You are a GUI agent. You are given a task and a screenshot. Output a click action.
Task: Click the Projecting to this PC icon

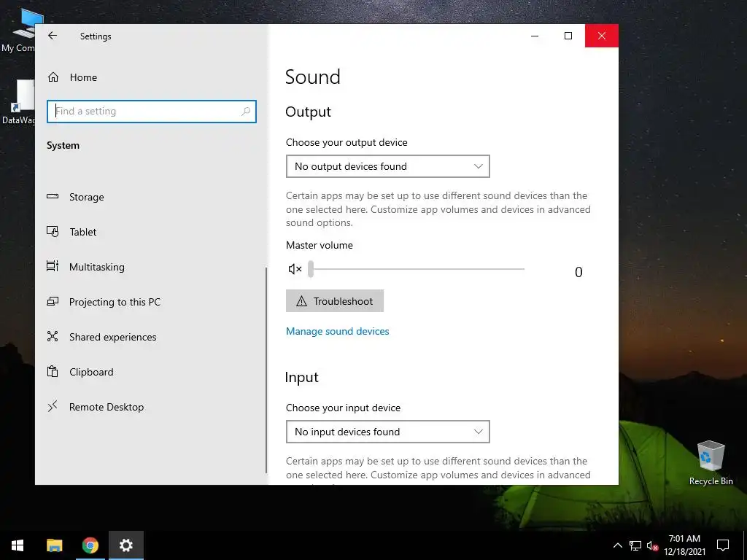(x=53, y=301)
